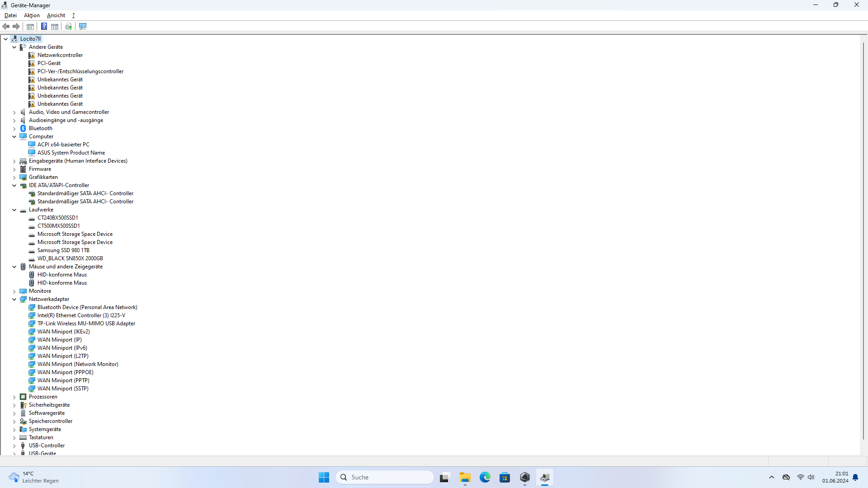The width and height of the screenshot is (868, 488).
Task: Expand the Monitore node
Action: click(14, 291)
